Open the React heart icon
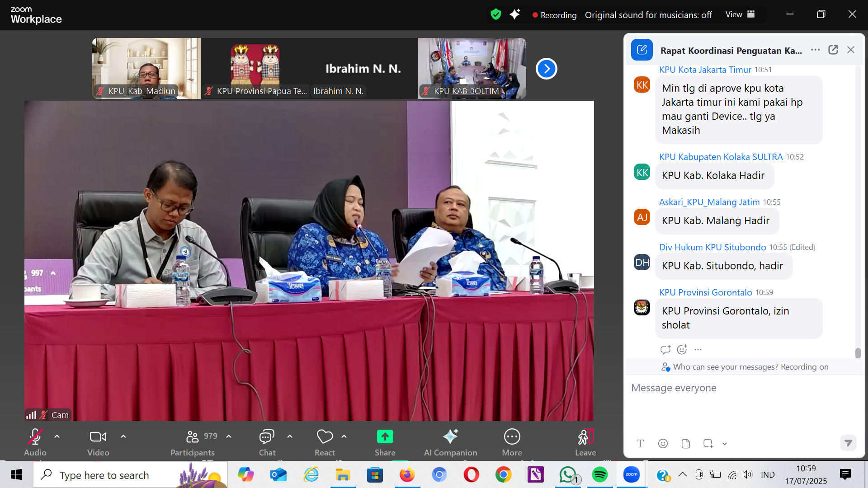The width and height of the screenshot is (868, 488). point(325,436)
